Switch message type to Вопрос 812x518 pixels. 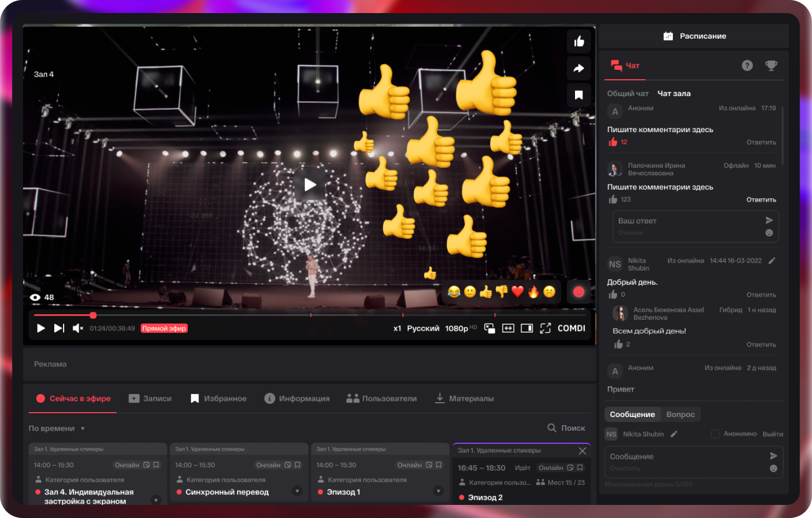(x=680, y=415)
